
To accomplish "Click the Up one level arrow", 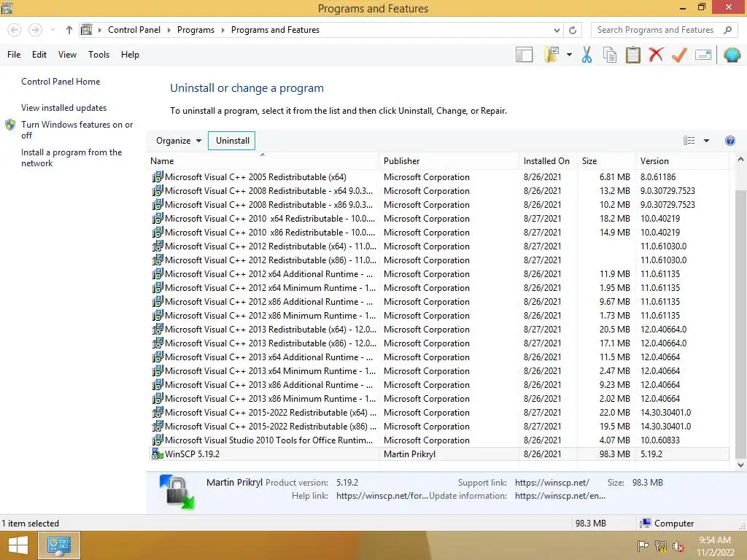I will tap(69, 30).
